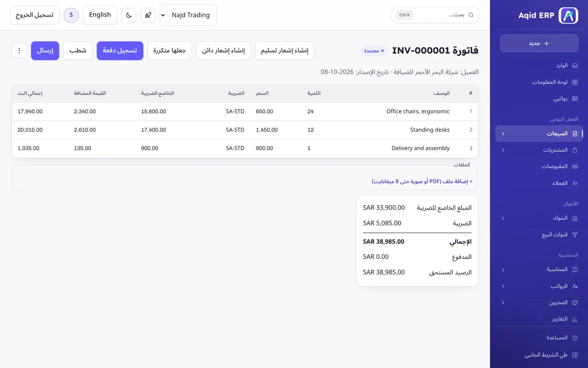The height and width of the screenshot is (368, 588).
Task: Click the inventory (المخزون) box icon
Action: 575,303
